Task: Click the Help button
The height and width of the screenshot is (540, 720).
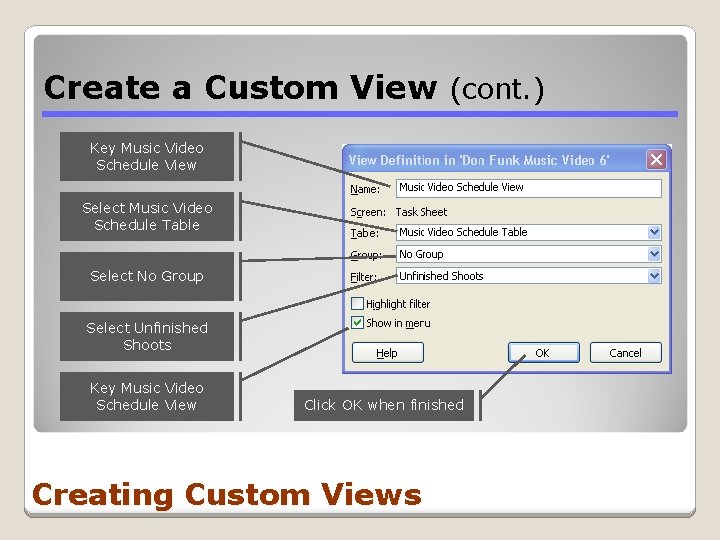Action: [388, 353]
